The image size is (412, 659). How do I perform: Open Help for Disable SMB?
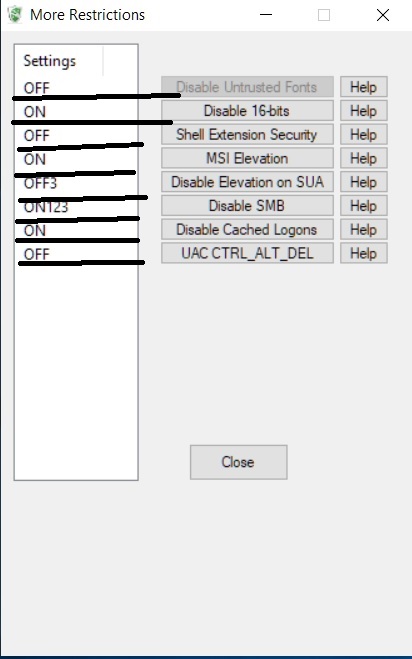tap(364, 206)
